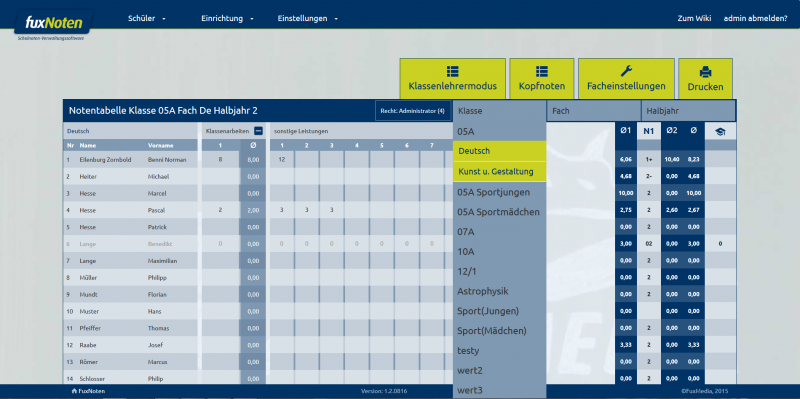This screenshot has height=399, width=800.
Task: Click Version: 1.2.0816 in footer
Action: tap(384, 391)
